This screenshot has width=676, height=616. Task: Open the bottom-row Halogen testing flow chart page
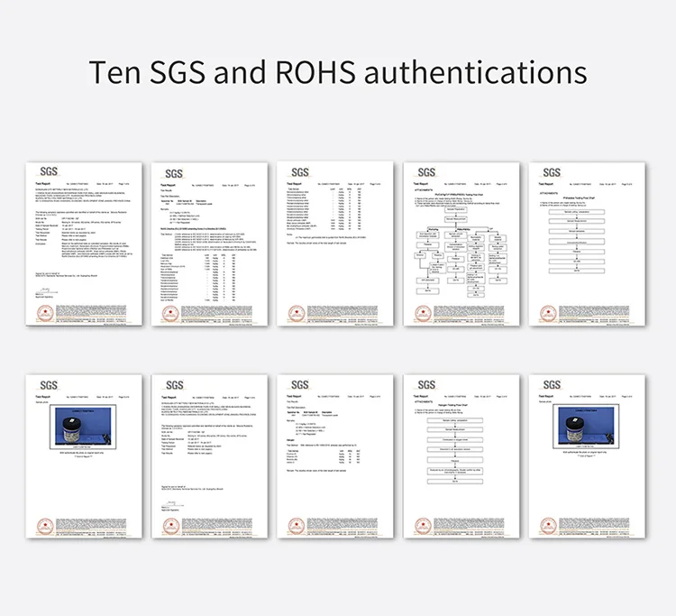coord(461,456)
